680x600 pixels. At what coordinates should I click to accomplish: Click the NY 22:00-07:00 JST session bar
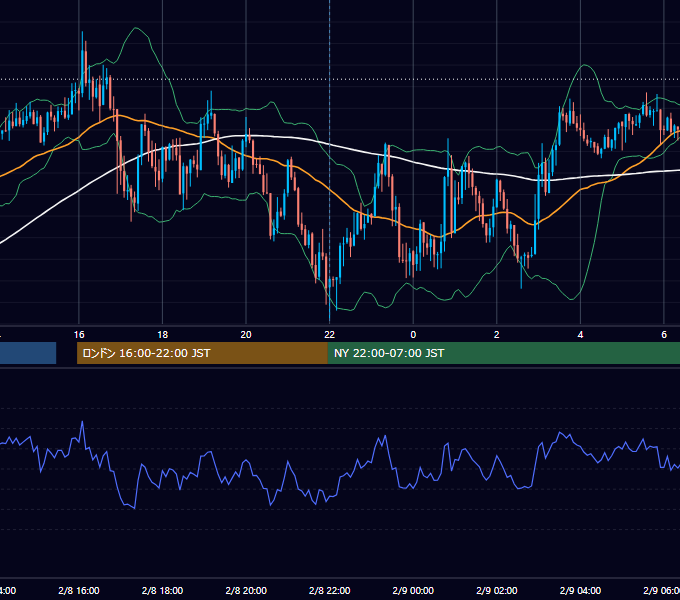click(x=503, y=353)
